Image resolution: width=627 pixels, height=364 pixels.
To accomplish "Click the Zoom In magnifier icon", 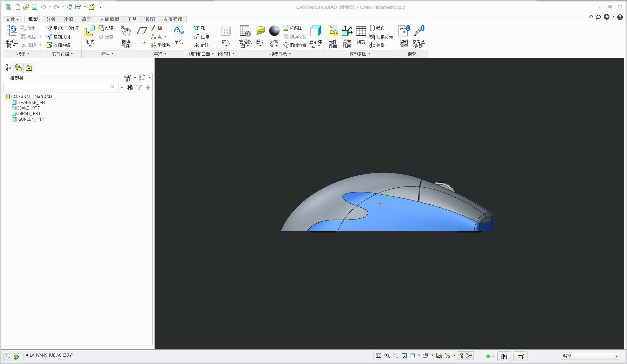I will pos(387,356).
